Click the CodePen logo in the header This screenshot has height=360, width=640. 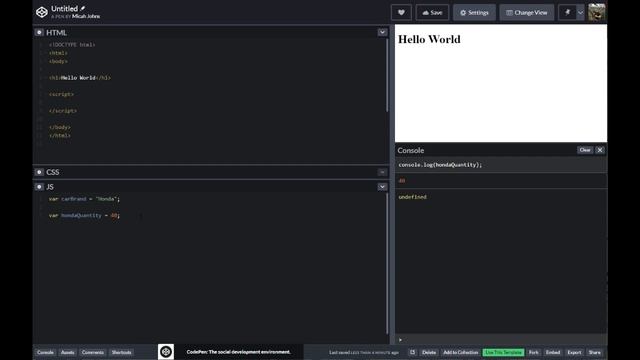pyautogui.click(x=42, y=12)
